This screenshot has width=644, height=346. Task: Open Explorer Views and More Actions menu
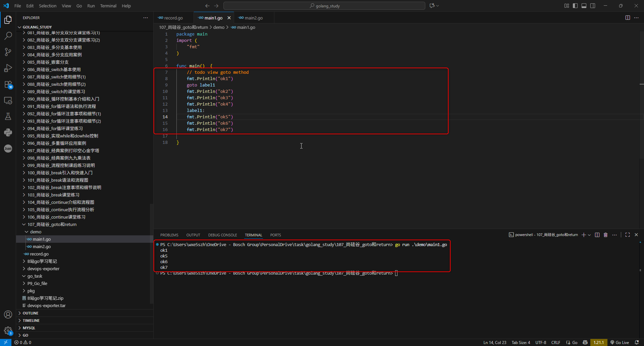tap(146, 18)
